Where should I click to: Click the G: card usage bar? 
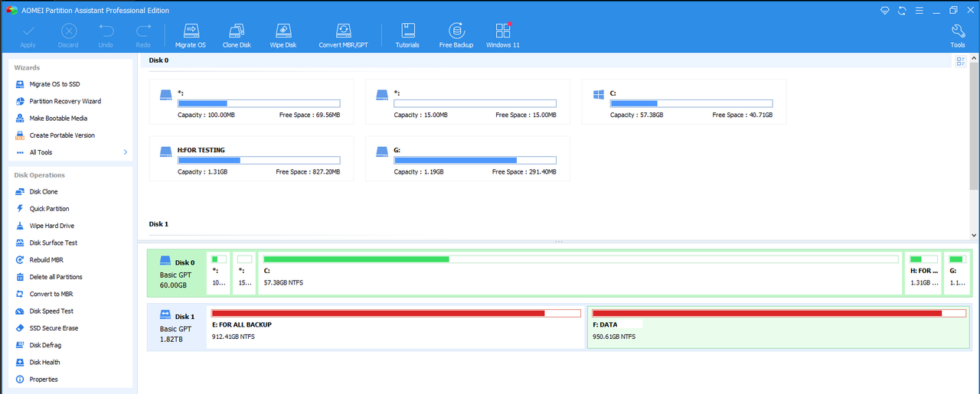pos(475,161)
